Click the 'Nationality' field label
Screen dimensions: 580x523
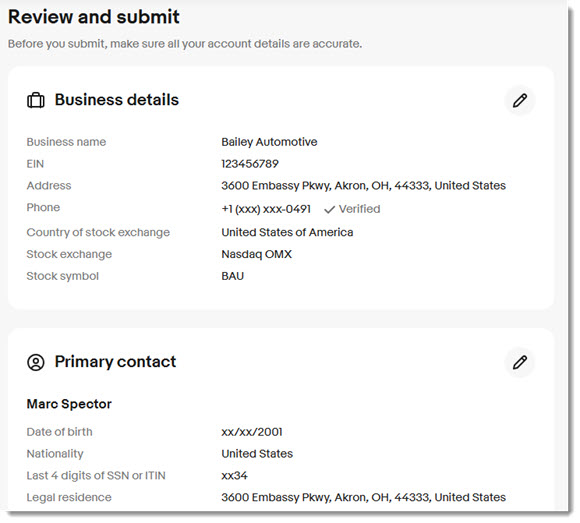tap(55, 454)
